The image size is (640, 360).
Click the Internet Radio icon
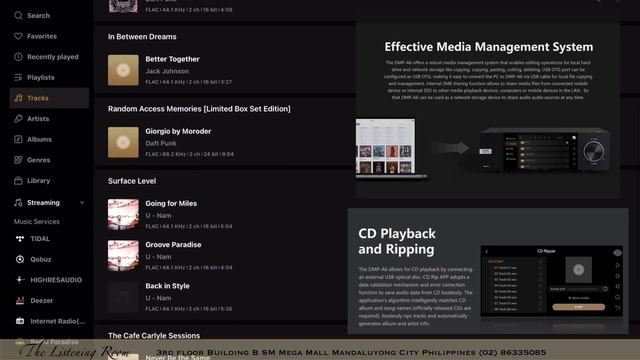tap(20, 321)
